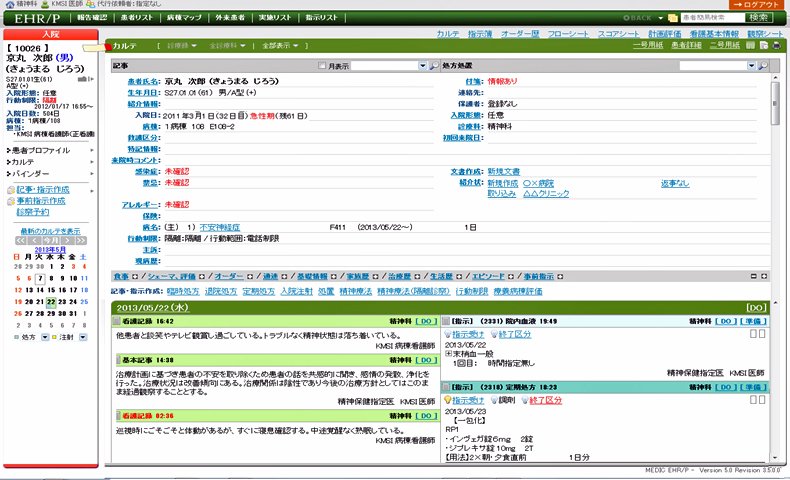Image resolution: width=790 pixels, height=480 pixels.
Task: Open the 処方処置 dropdown list
Action: point(751,66)
